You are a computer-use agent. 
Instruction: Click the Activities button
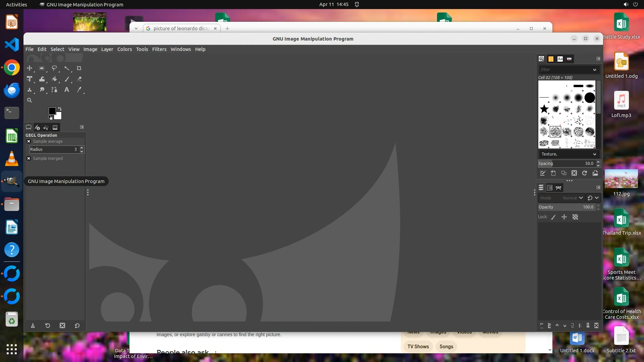(16, 4)
